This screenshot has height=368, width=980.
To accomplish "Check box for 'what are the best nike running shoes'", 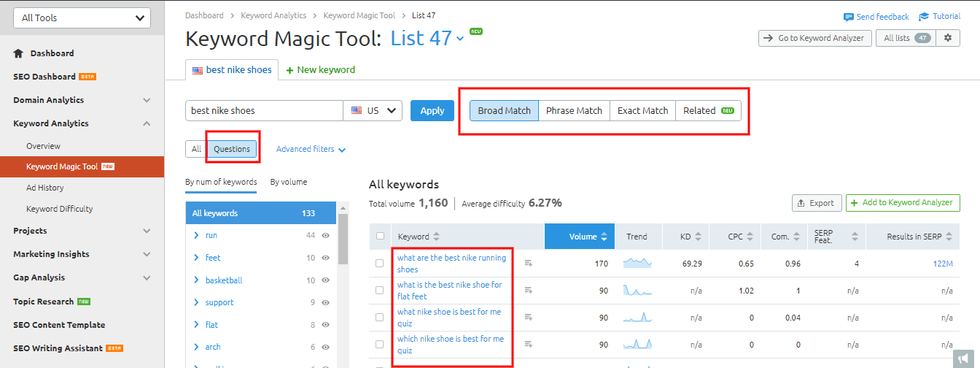I will (379, 264).
